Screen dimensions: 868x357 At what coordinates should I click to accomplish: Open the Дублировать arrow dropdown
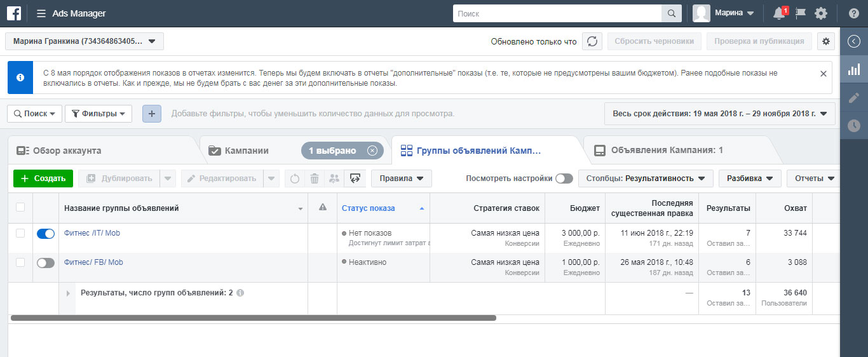(167, 178)
